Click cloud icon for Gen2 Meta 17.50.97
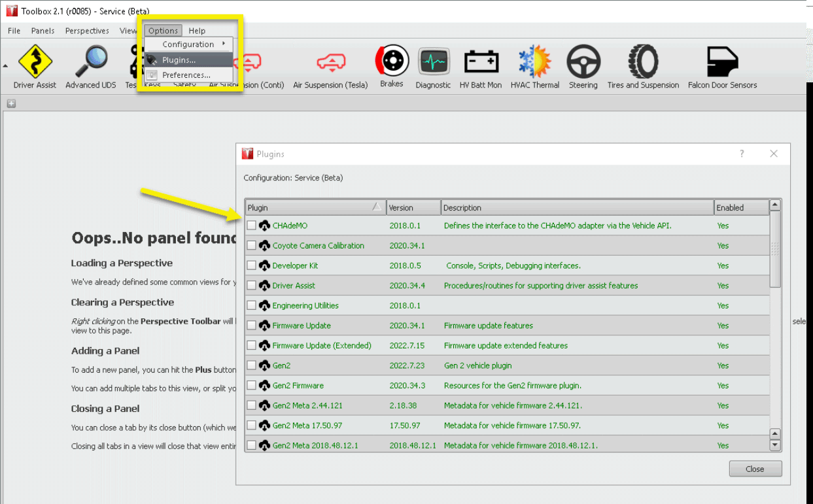Viewport: 813px width, 504px height. [264, 426]
